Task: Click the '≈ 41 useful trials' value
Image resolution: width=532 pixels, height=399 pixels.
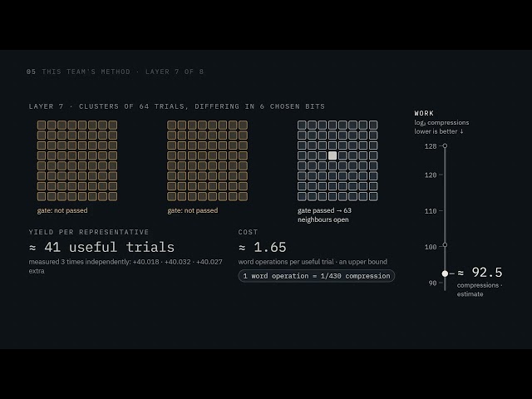Action: point(101,248)
